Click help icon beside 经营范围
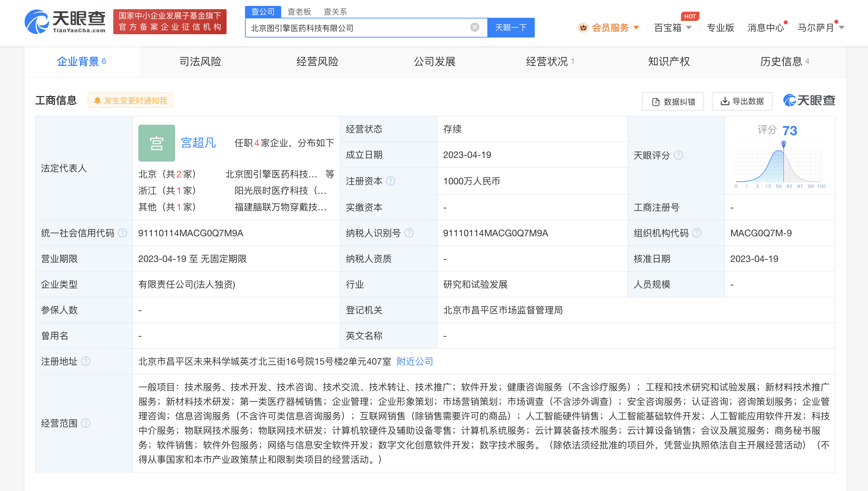This screenshot has height=491, width=868. pos(86,423)
